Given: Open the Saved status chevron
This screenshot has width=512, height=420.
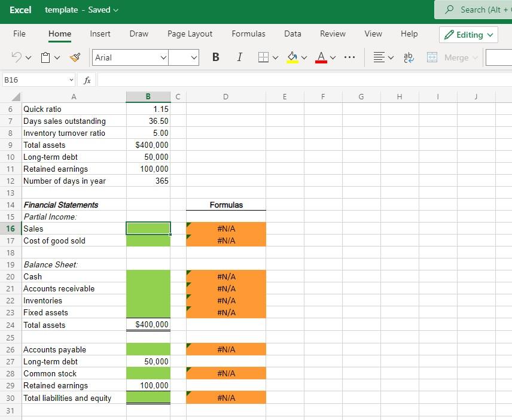Looking at the screenshot, I should point(114,10).
